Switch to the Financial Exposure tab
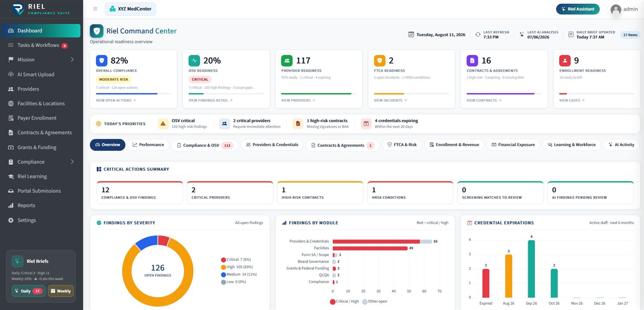Viewport: 644px width, 310px height. 513,145
